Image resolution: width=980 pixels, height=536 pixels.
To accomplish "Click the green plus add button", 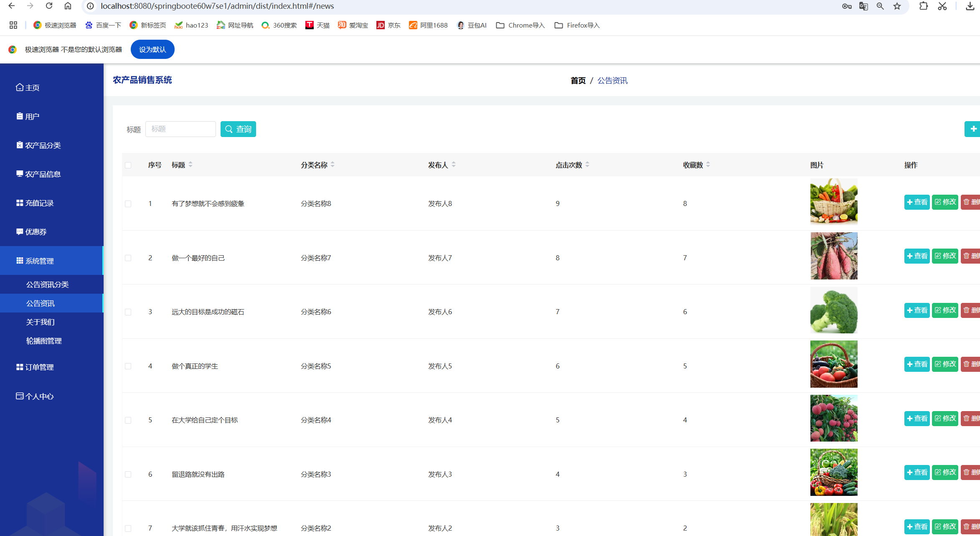I will pyautogui.click(x=973, y=129).
